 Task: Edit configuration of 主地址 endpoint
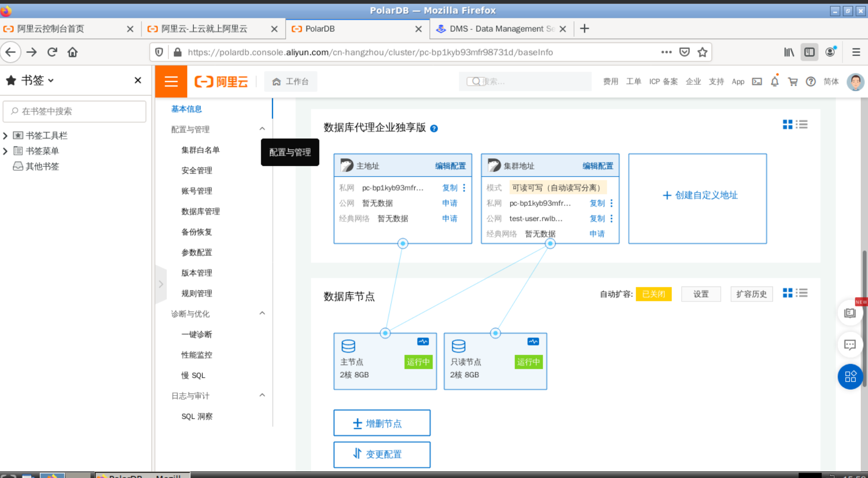450,166
